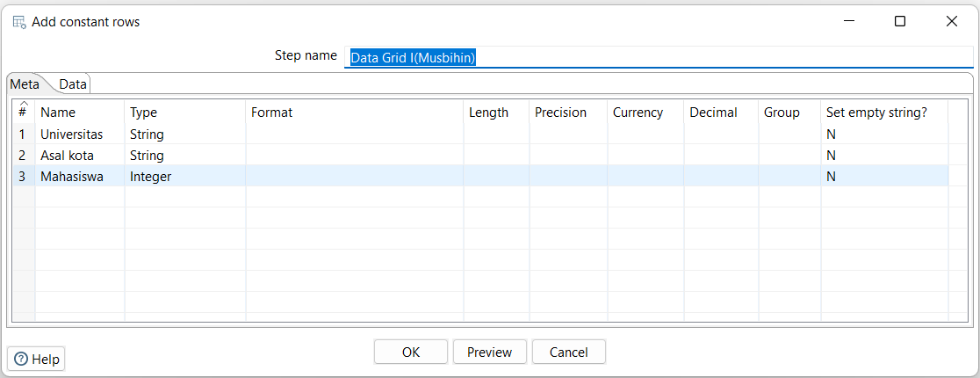980x378 pixels.
Task: Click the Cancel button
Action: click(x=569, y=352)
